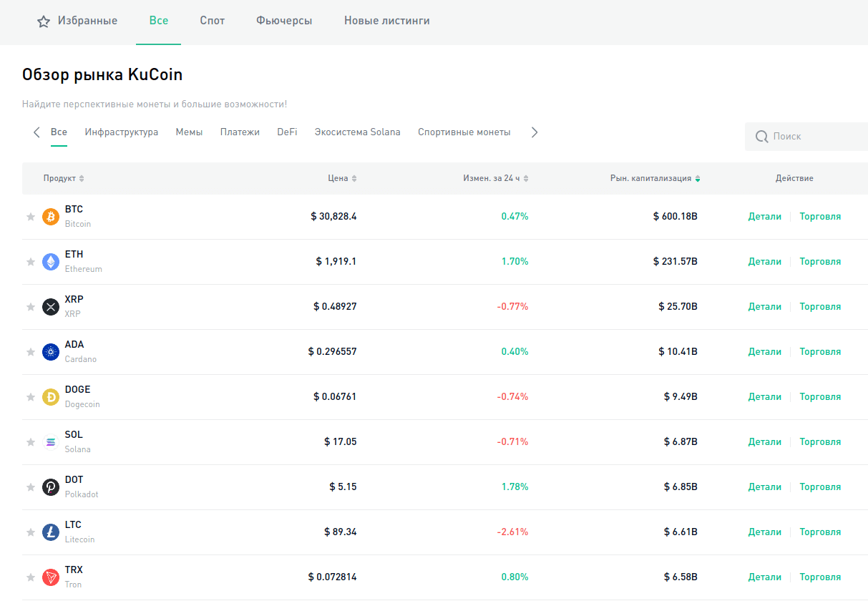Click the Bitcoin coin logo icon
868x606 pixels.
[51, 217]
